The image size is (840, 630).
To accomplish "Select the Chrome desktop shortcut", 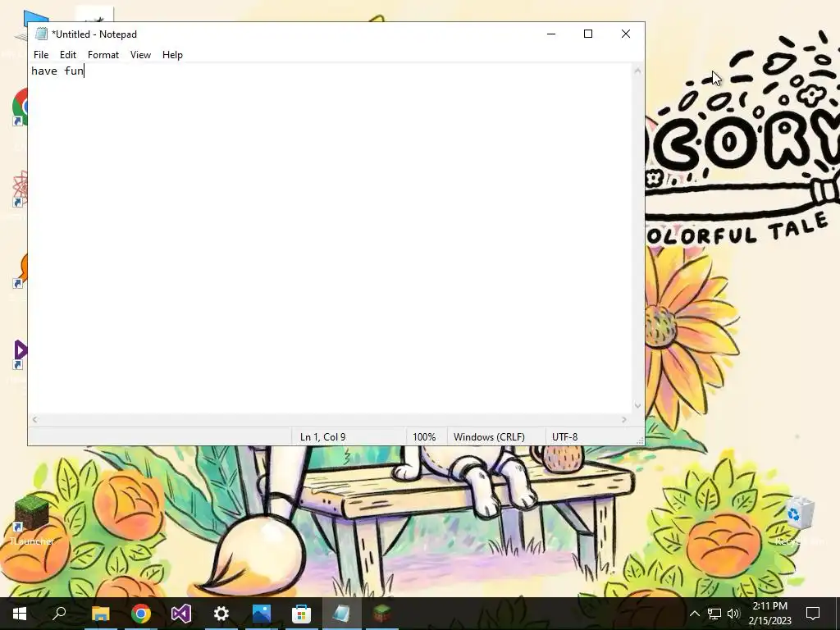I will click(21, 107).
